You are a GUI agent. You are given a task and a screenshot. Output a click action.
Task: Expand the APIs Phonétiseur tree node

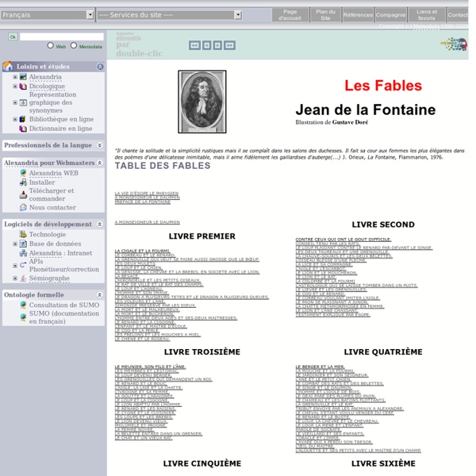coord(15,265)
